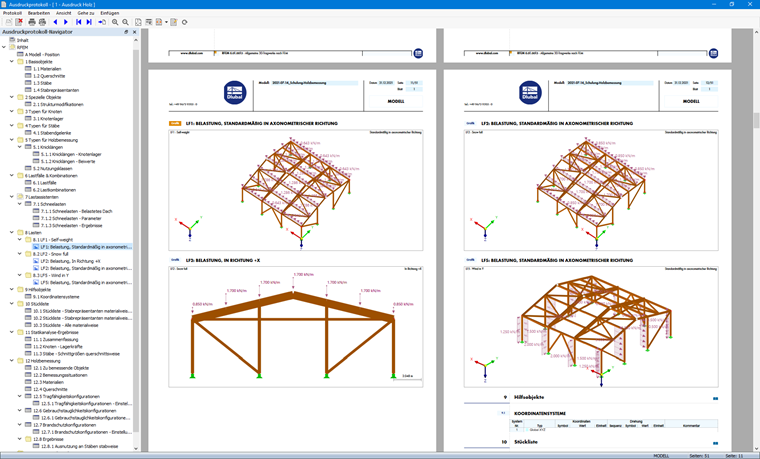Select the 3.1 Knotenlager tree item
Screen dimensions: 760x459
pyautogui.click(x=48, y=119)
